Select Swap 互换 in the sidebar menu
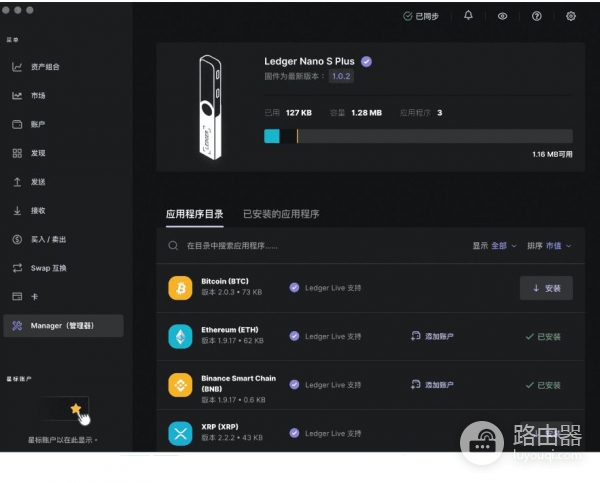This screenshot has width=600, height=483. point(49,268)
